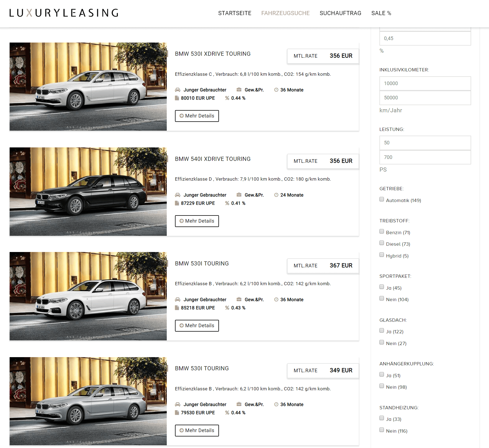Click the clock icon beside 24 Monate
Screen dimensions: 489x448
[x=276, y=195]
